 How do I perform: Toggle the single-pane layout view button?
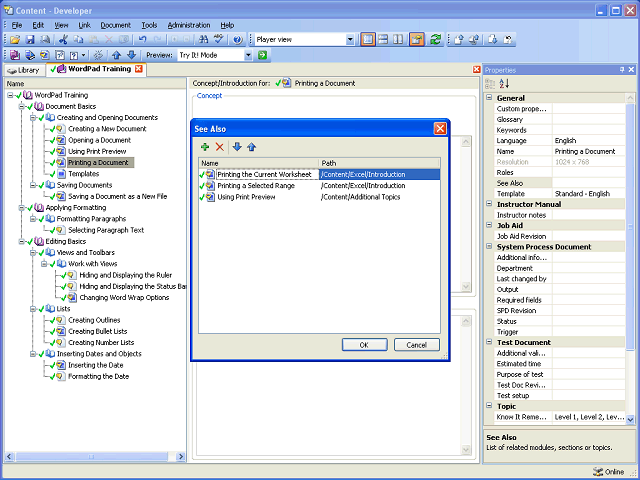[x=368, y=40]
